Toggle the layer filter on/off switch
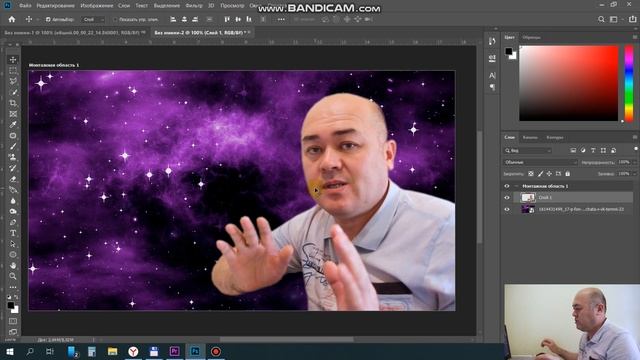Image resolution: width=640 pixels, height=360 pixels. coord(636,149)
